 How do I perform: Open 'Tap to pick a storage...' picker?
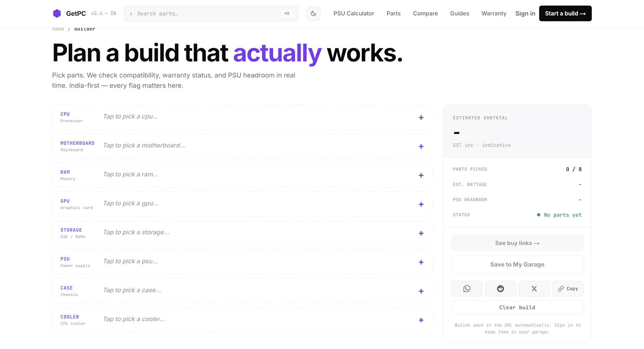(x=136, y=233)
